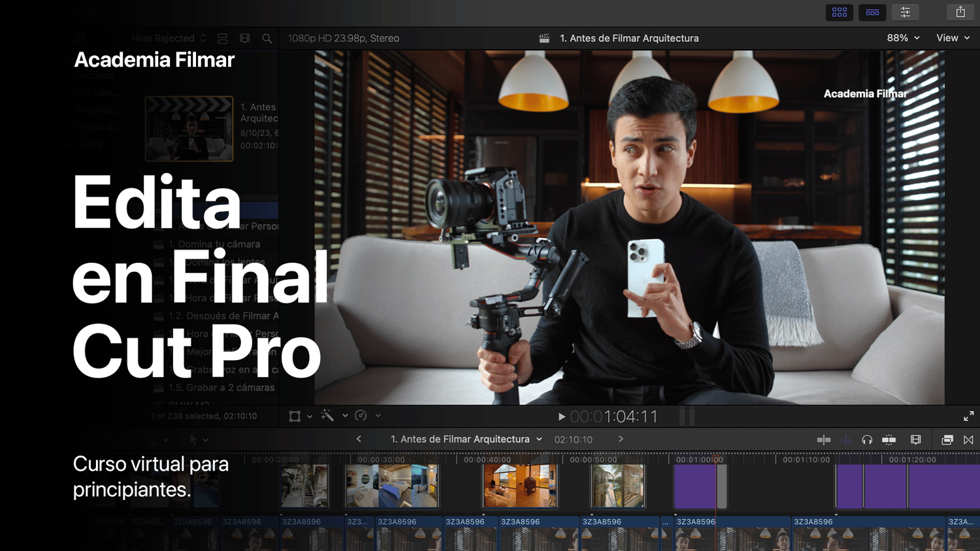This screenshot has height=551, width=980.
Task: Click the garden clip in timeline
Action: pos(618,486)
